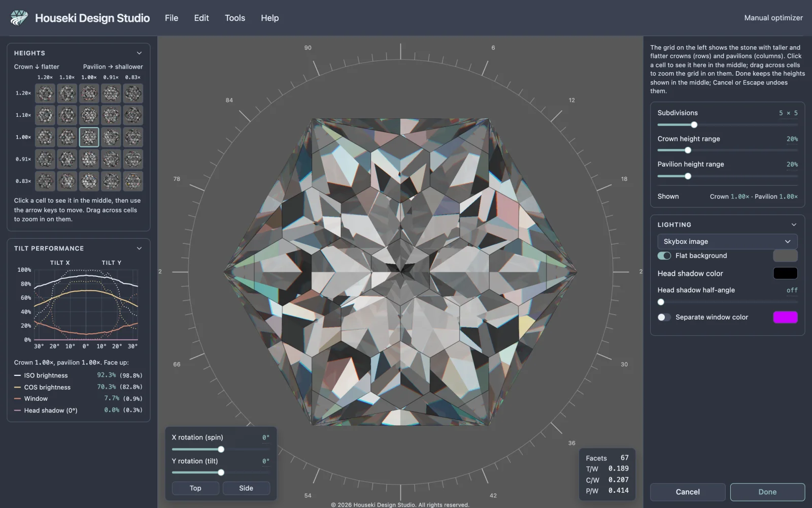Select grid cell crown 0.91× pavilion 1.10×
812x508 pixels.
coord(67,159)
